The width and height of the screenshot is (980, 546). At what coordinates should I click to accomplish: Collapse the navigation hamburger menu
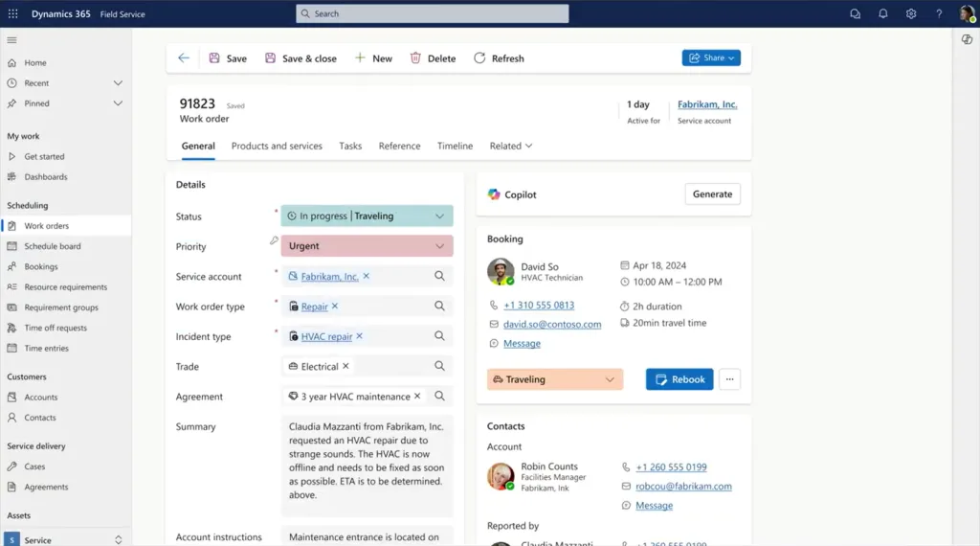[11, 40]
